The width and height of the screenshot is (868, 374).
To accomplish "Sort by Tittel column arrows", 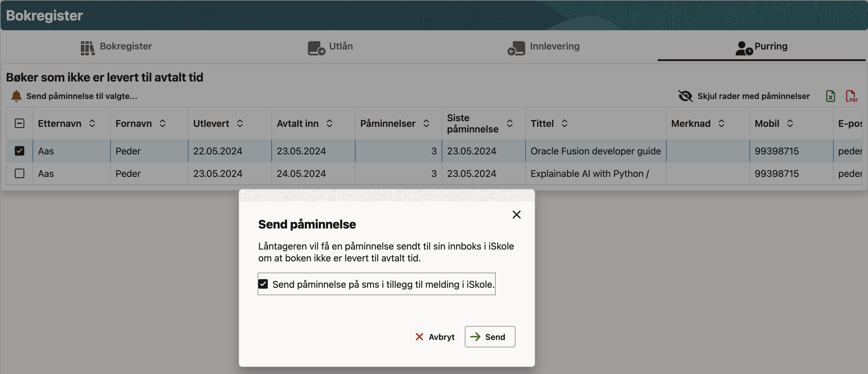I will [x=564, y=124].
